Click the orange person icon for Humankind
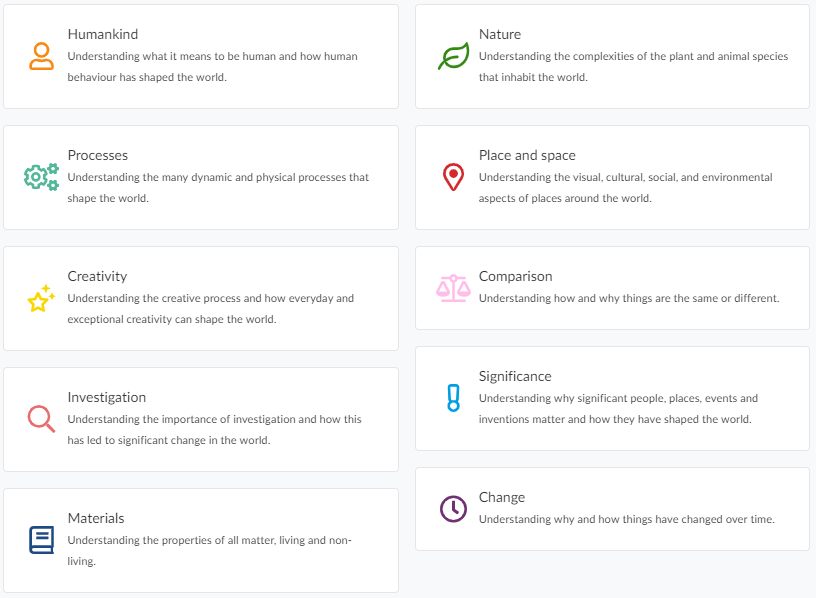 pos(41,56)
